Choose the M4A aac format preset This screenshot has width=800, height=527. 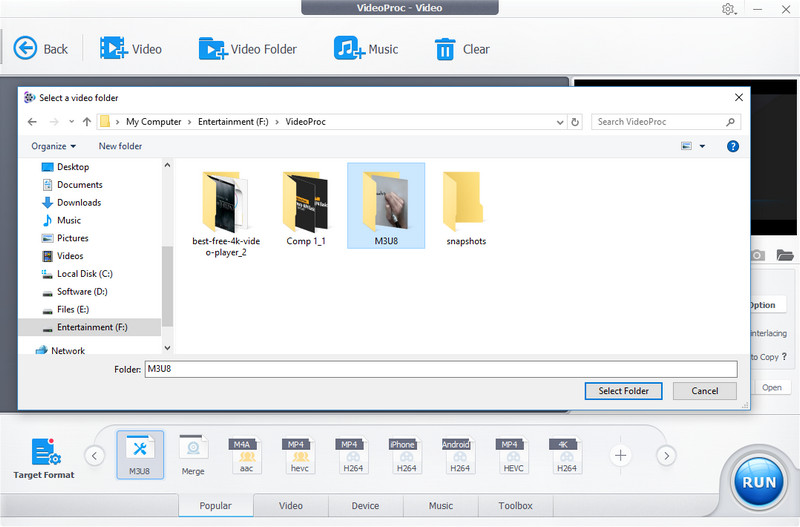coord(246,455)
